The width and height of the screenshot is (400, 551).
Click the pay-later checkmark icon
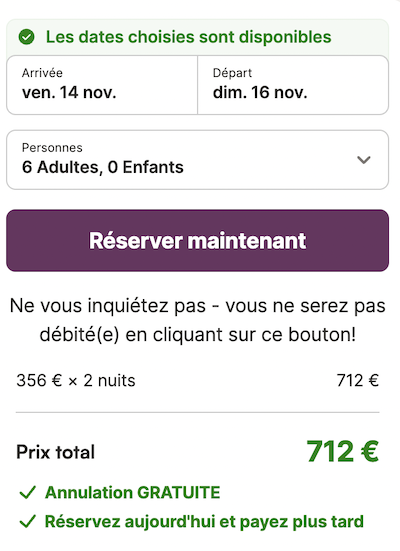(x=28, y=521)
